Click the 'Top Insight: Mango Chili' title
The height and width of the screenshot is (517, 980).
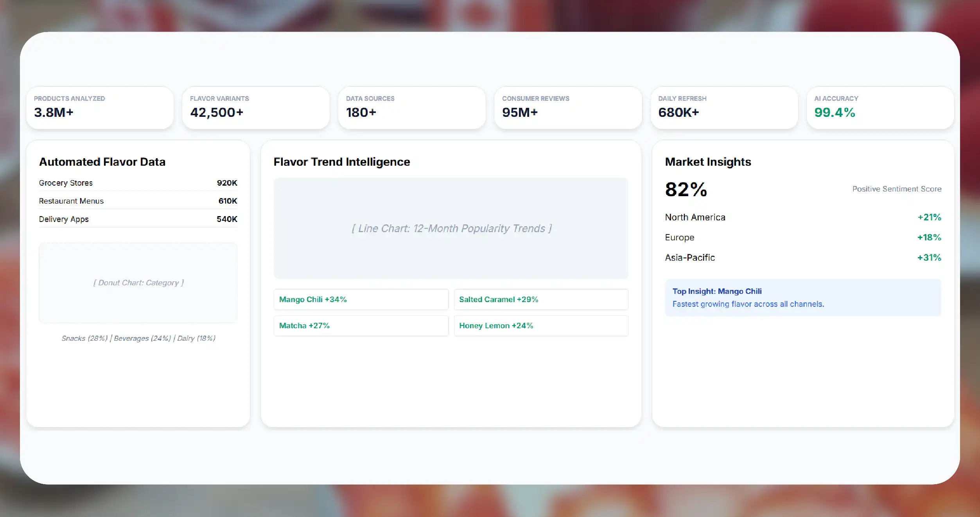(717, 292)
